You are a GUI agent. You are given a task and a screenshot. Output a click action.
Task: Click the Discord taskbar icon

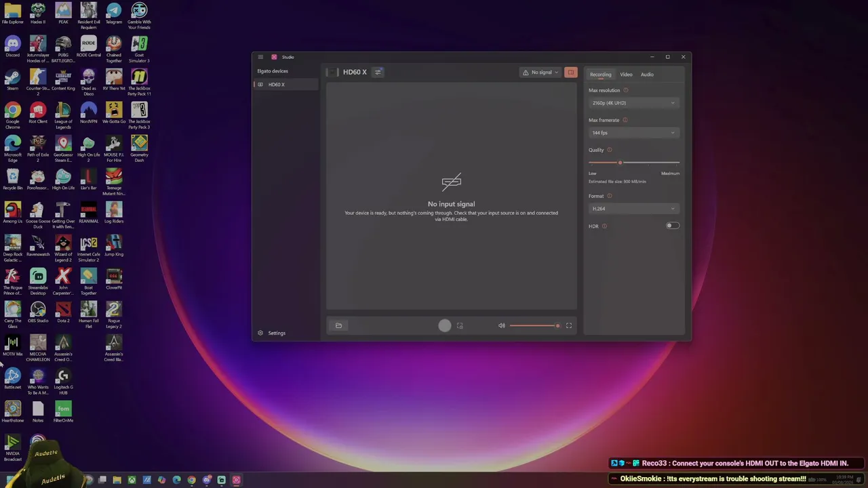tap(206, 480)
